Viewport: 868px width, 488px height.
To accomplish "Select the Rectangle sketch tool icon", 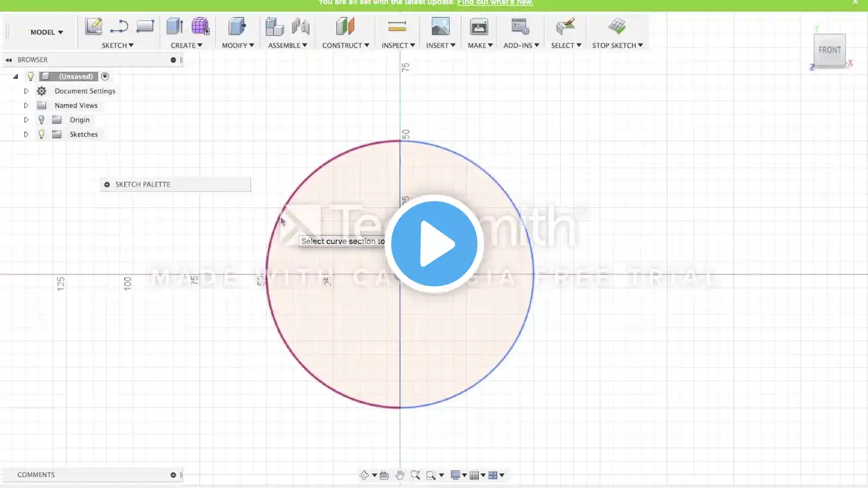I will [x=145, y=26].
